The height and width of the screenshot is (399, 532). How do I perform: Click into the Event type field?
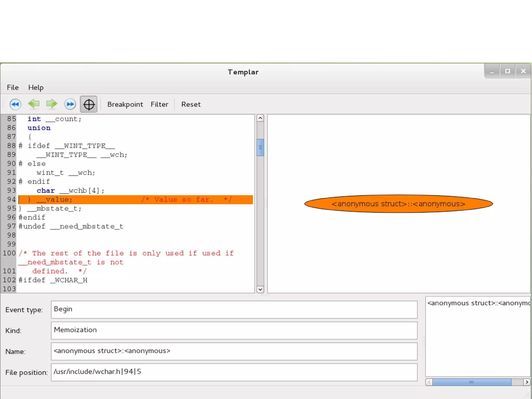[x=234, y=309]
